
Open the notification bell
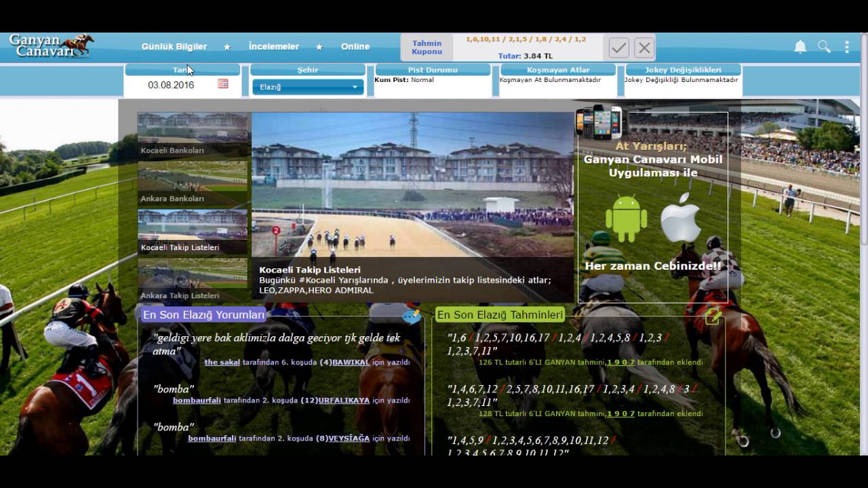coord(800,47)
